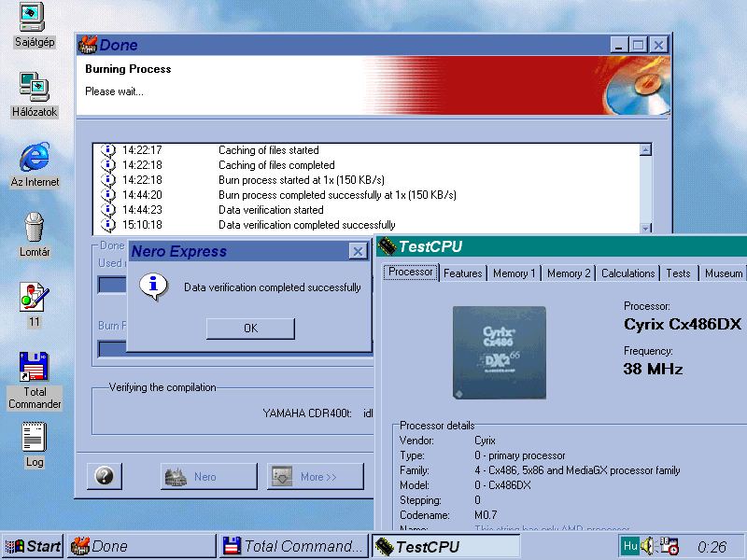Click the Cyrix Cx486 chip image
Screen dimensions: 747x560
tap(500, 353)
